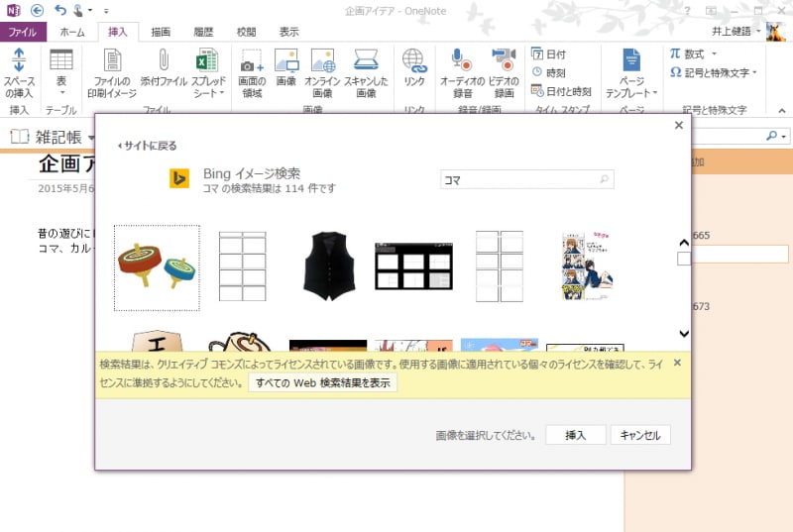Screen dimensions: 793x532
Task: Click the スペースの挿入 (Insert Space) icon
Action: (19, 59)
